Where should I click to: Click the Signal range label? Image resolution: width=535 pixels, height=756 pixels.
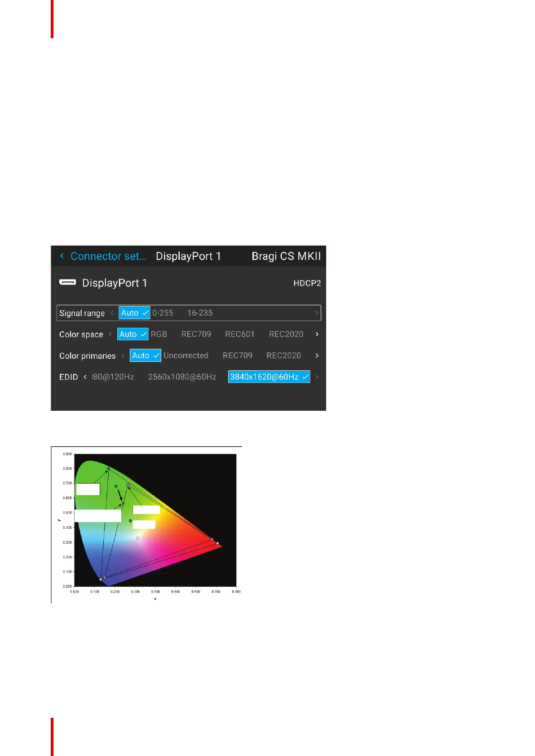pyautogui.click(x=82, y=313)
